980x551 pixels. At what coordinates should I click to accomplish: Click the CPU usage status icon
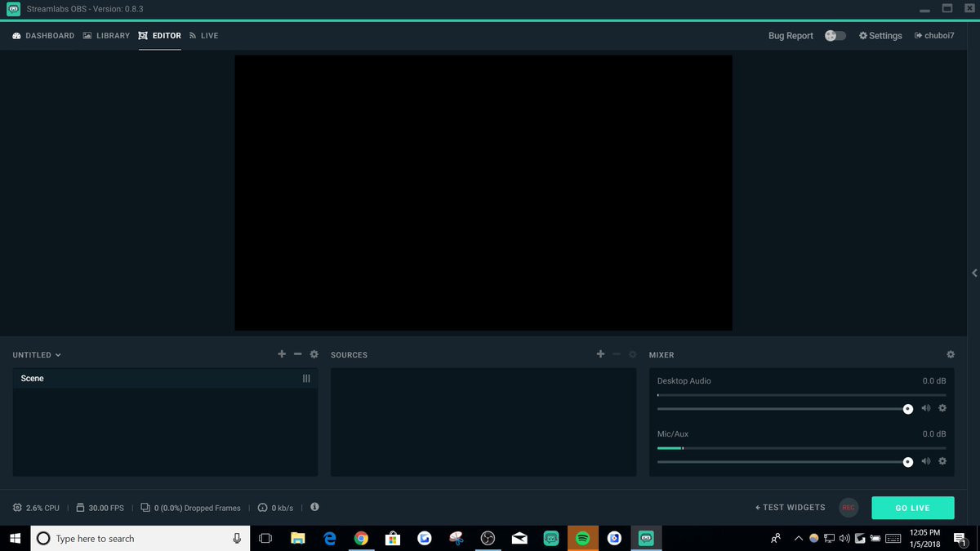(x=17, y=508)
